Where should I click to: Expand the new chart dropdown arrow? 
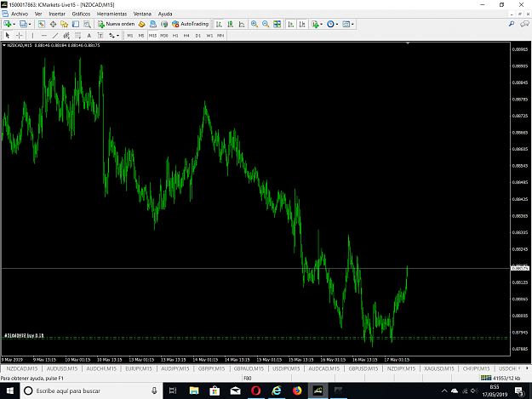pyautogui.click(x=14, y=24)
